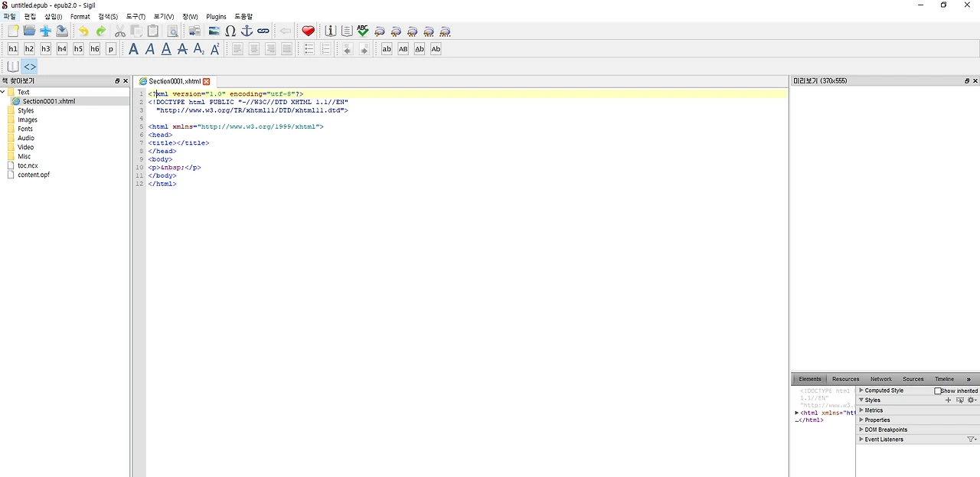Open the Format menu
This screenshot has width=980, height=477.
[x=80, y=16]
